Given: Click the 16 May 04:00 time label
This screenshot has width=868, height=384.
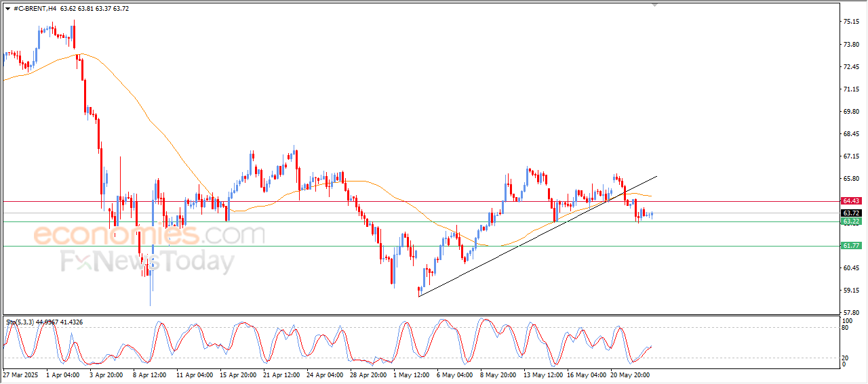Looking at the screenshot, I should (587, 375).
